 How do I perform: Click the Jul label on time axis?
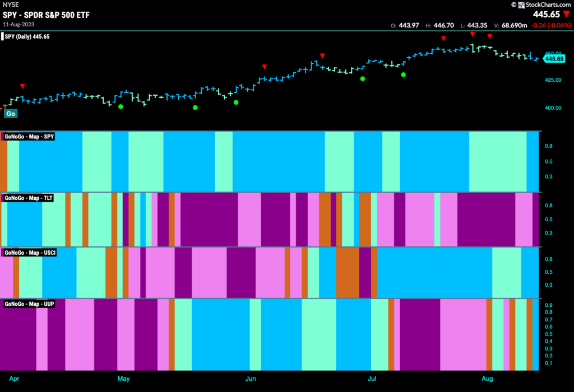(x=372, y=379)
